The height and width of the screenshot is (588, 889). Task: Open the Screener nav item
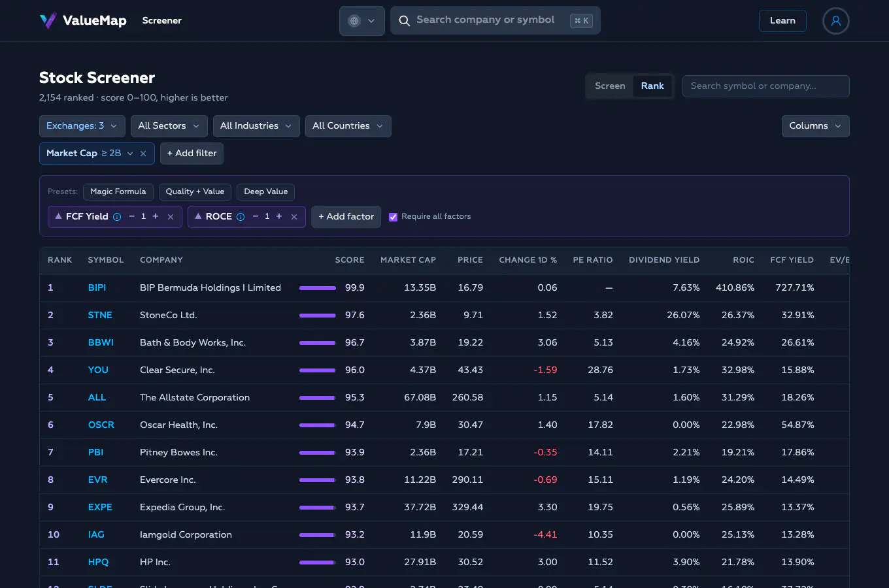coord(162,21)
